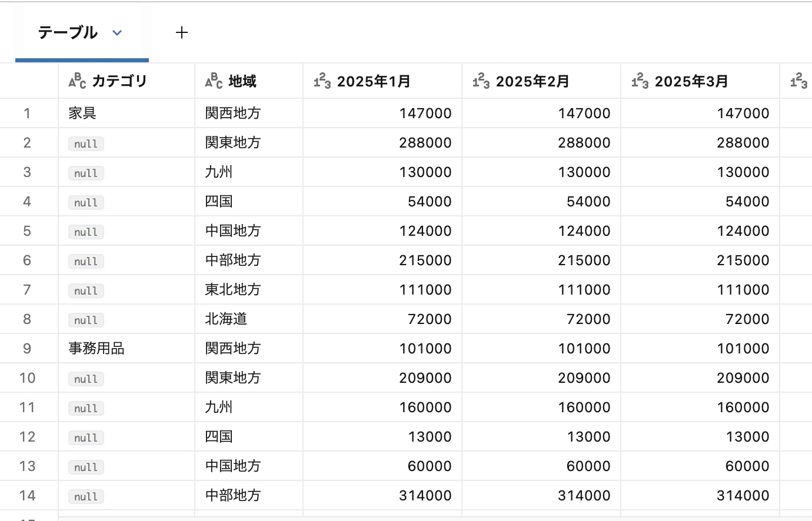Click the numeric type icon beside 2025年2月
Viewport: 812px width, 521px height.
click(481, 81)
